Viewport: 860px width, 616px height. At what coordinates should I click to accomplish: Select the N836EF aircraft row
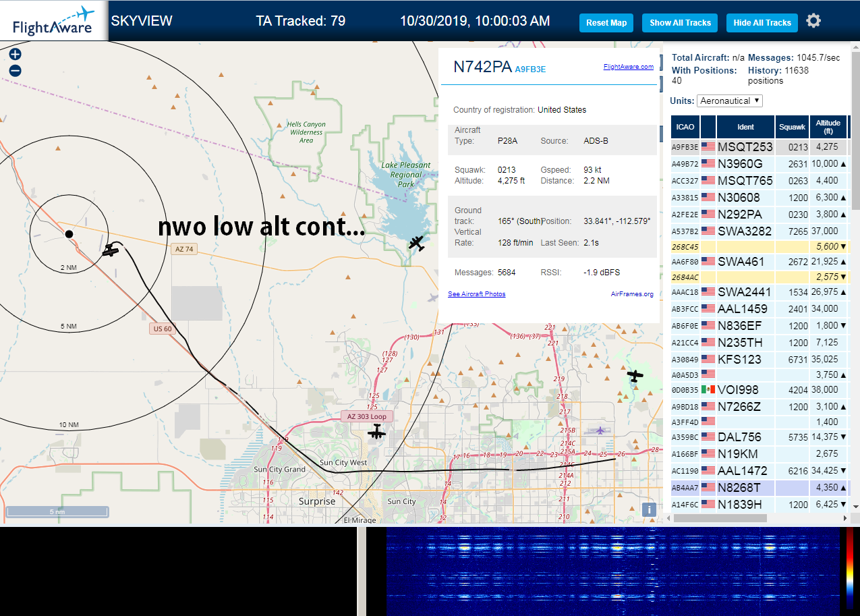(759, 326)
